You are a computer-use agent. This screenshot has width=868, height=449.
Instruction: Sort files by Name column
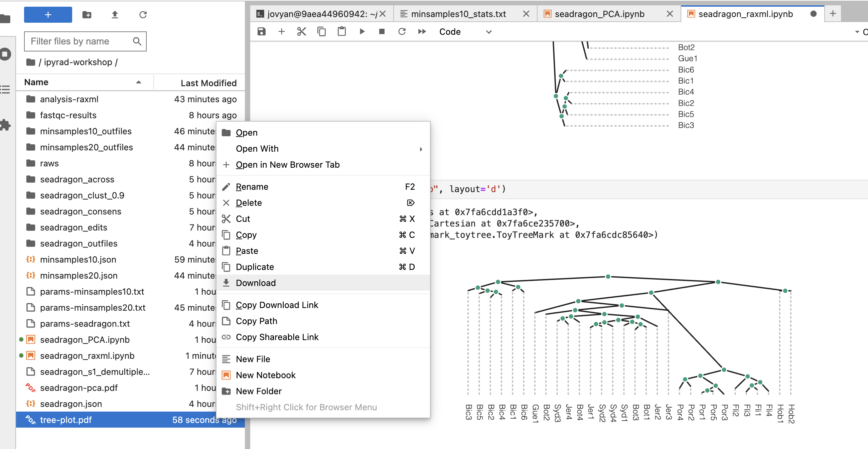point(84,83)
